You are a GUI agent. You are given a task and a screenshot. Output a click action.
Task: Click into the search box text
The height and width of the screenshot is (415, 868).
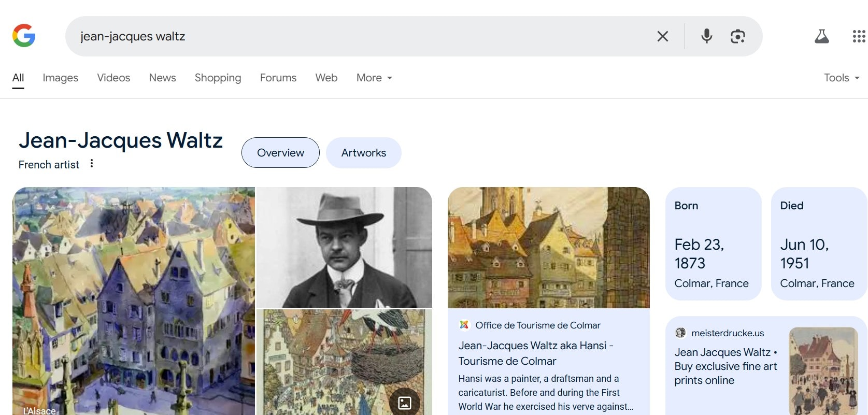(x=133, y=36)
